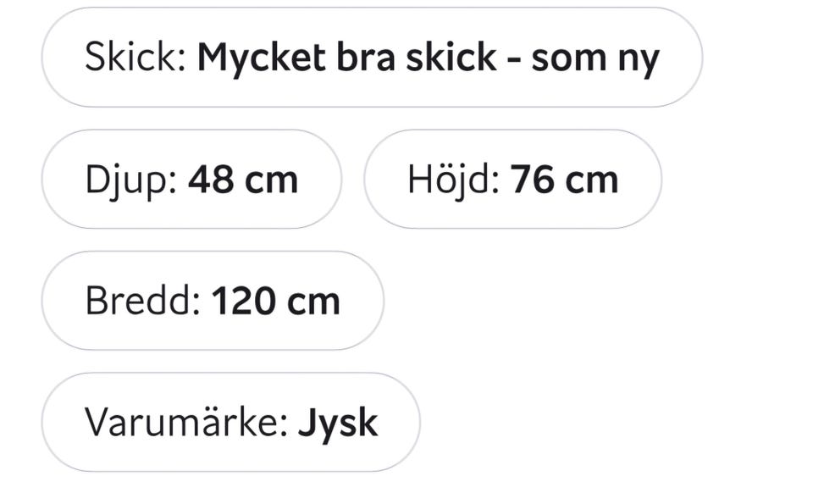Screen dimensions: 813x504
Task: Select the "Mycket bra skick - som ny" value text
Action: (428, 58)
